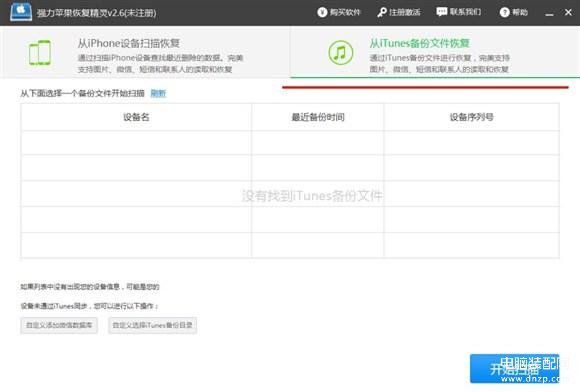Open 联系我们 contact option
This screenshot has width=580, height=392.
(x=459, y=12)
